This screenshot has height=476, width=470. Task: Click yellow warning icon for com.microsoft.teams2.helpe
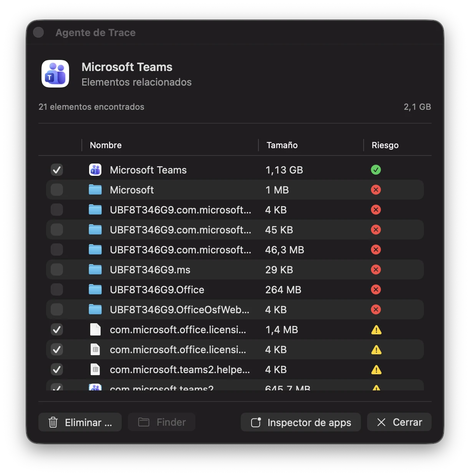376,370
